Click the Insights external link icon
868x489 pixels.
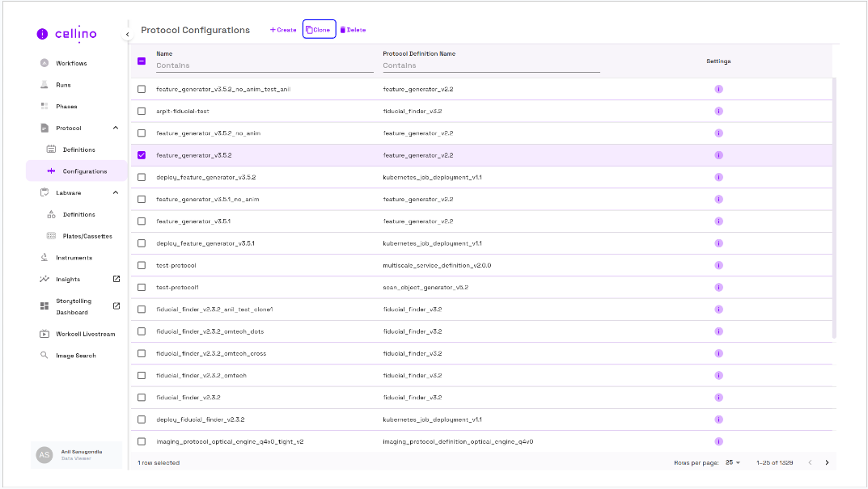(116, 279)
